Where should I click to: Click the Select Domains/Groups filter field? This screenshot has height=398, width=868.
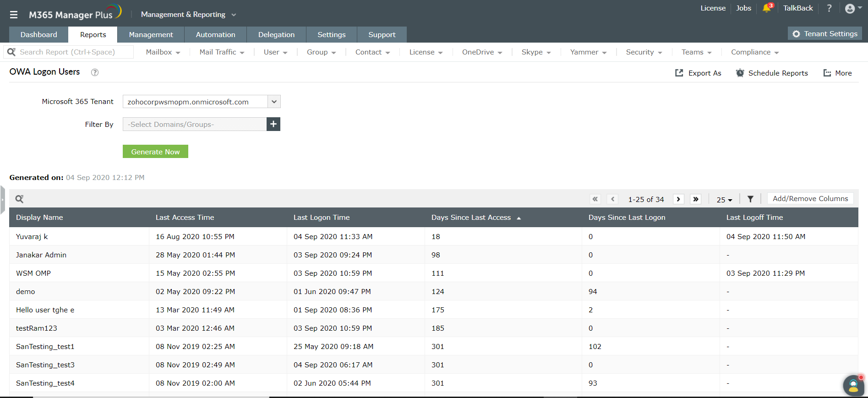pyautogui.click(x=195, y=124)
